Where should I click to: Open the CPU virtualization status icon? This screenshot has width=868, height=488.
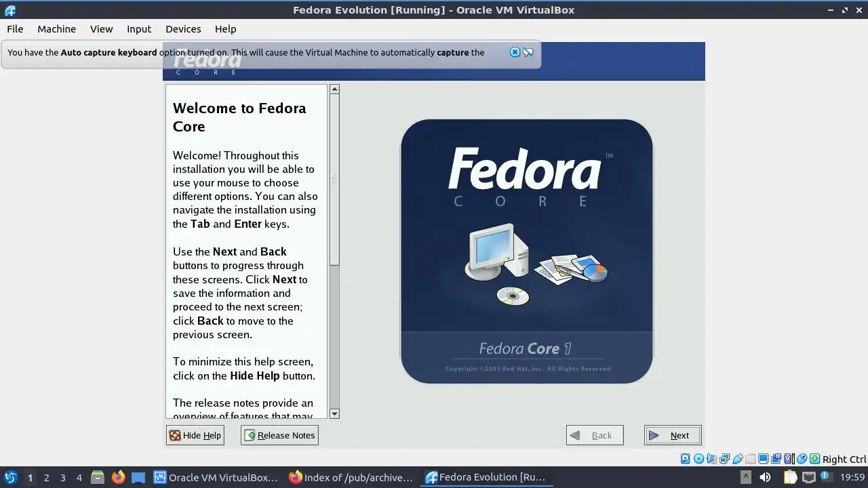click(789, 459)
